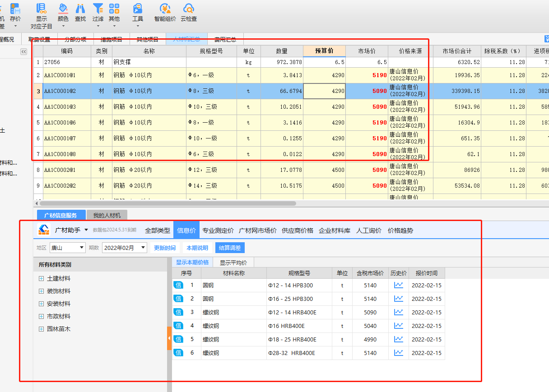The width and height of the screenshot is (549, 392).
Task: Switch to 显示本期价格 view
Action: click(x=192, y=262)
